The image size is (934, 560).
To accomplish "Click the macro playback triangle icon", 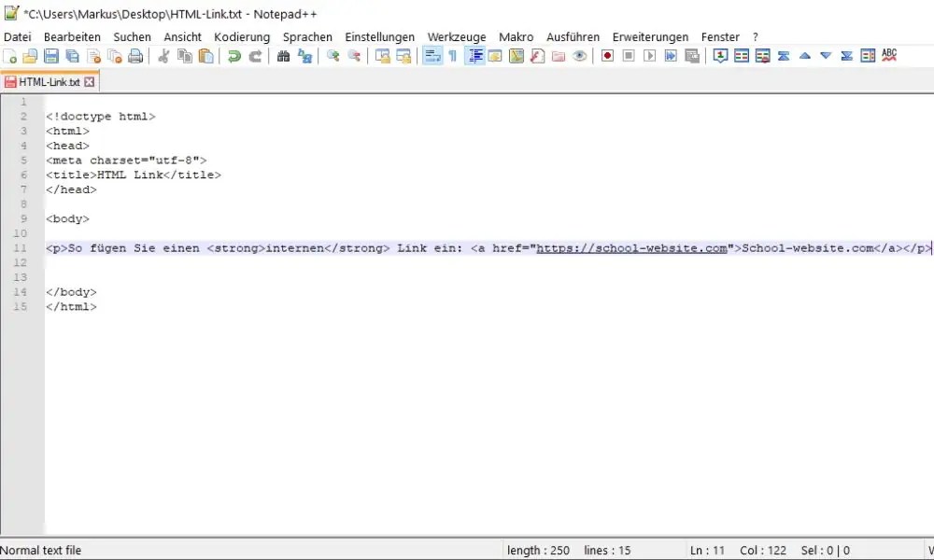I will click(x=650, y=56).
